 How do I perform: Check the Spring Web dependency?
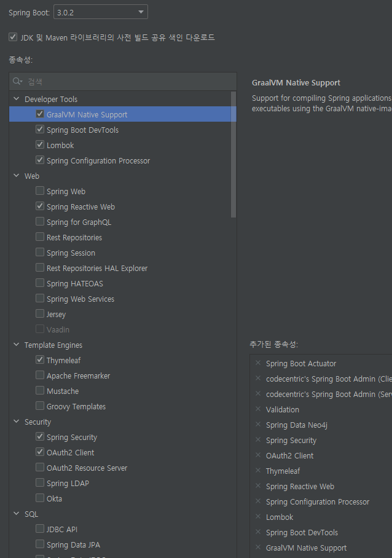[x=40, y=191]
